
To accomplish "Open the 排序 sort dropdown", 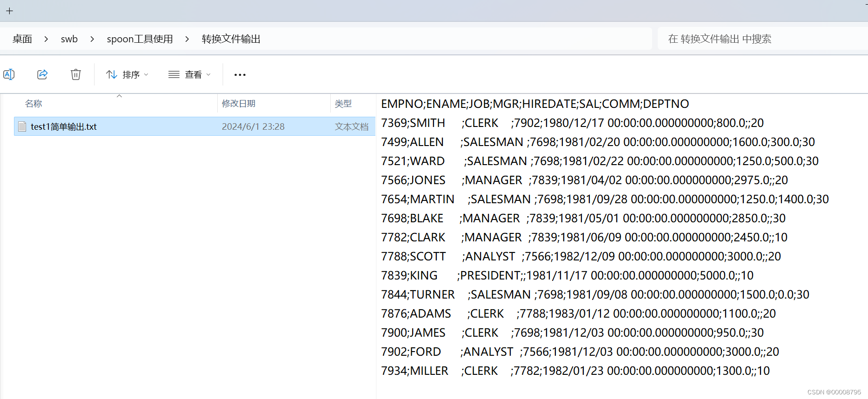I will pos(127,74).
